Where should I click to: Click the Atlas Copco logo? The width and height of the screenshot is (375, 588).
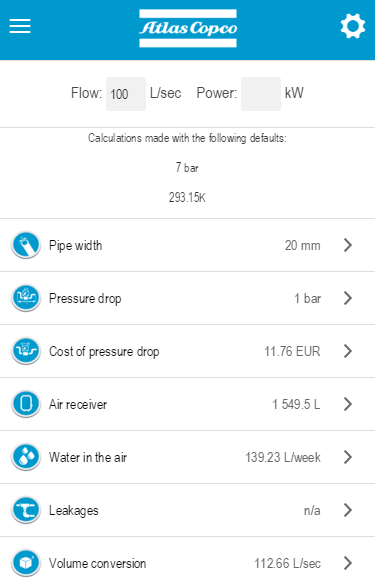188,28
